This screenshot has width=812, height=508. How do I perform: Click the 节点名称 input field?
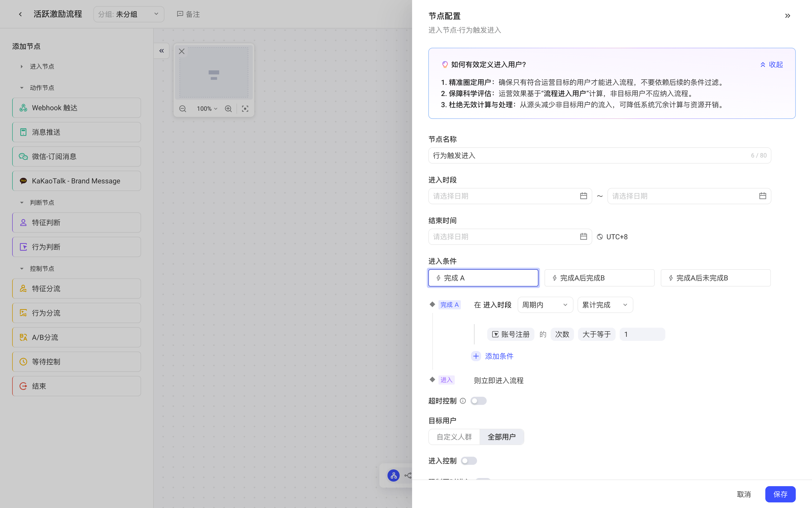(600, 155)
